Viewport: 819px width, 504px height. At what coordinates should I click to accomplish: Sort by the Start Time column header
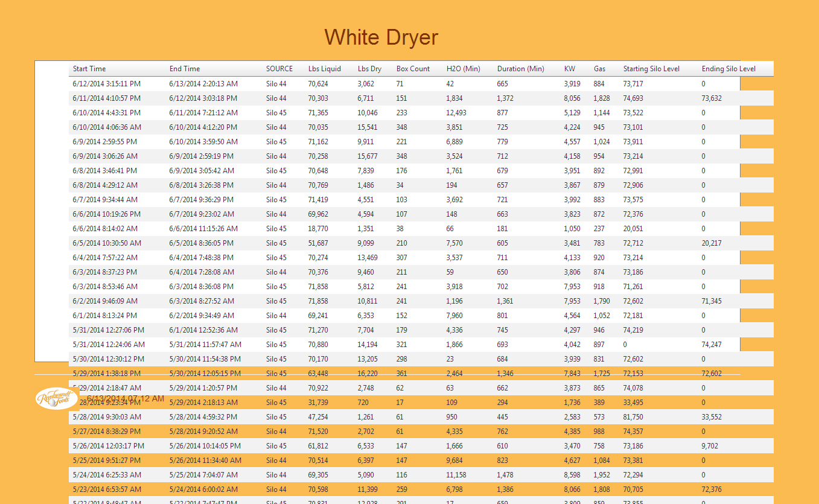click(89, 69)
